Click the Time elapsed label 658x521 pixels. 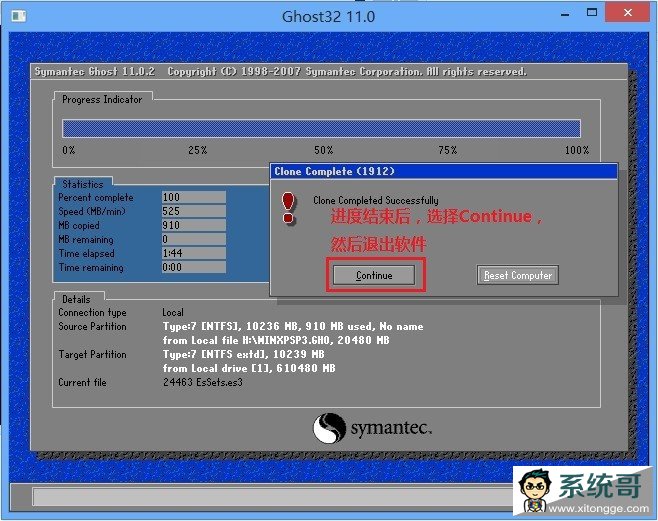click(86, 253)
